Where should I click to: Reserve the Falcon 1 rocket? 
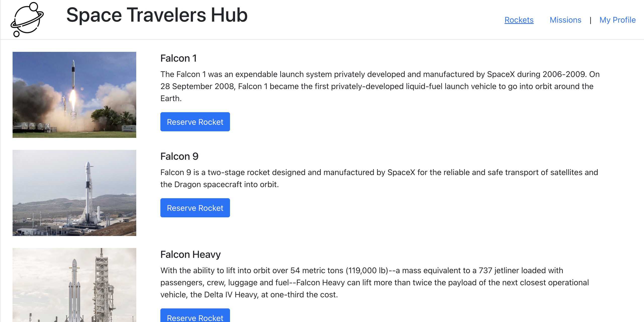point(195,122)
